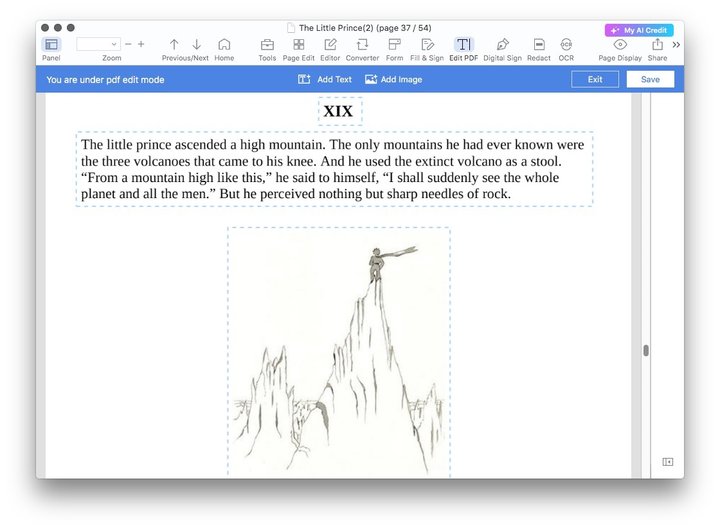Open the Converter tool
The width and height of the screenshot is (720, 530).
[x=362, y=45]
